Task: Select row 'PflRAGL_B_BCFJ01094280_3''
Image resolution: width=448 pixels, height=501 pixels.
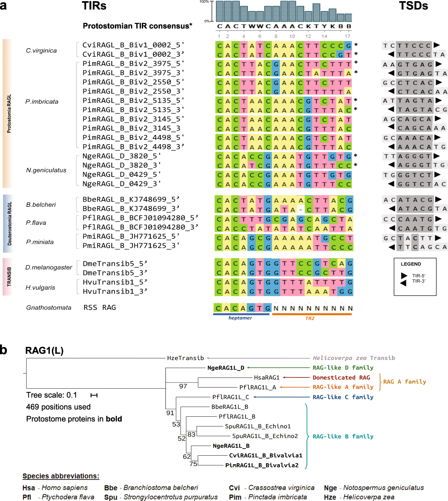Action: [x=140, y=227]
